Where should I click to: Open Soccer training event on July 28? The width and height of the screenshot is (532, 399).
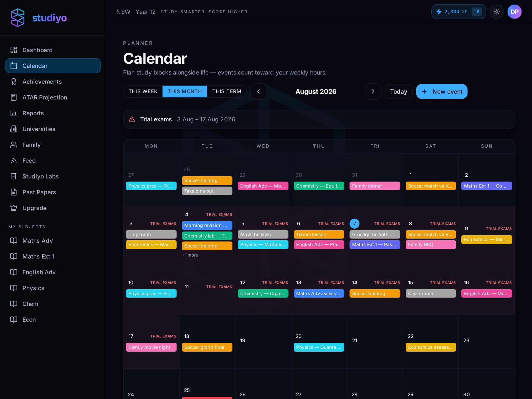click(x=207, y=180)
